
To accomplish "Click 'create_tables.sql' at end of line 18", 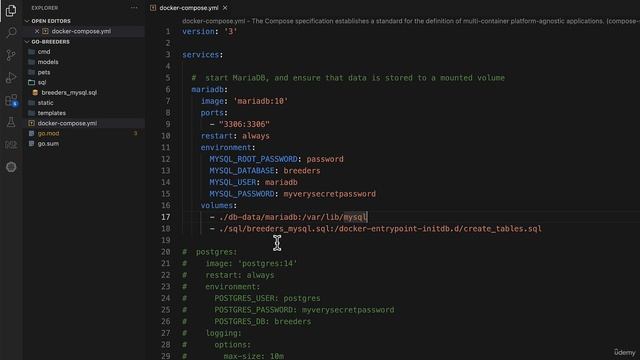I will click(x=502, y=229).
